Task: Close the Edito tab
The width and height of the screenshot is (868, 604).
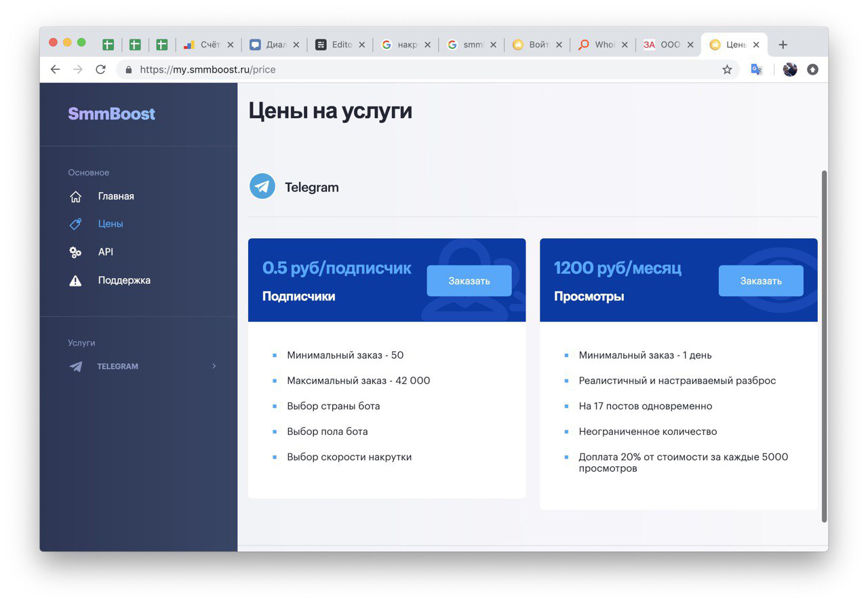Action: [361, 45]
